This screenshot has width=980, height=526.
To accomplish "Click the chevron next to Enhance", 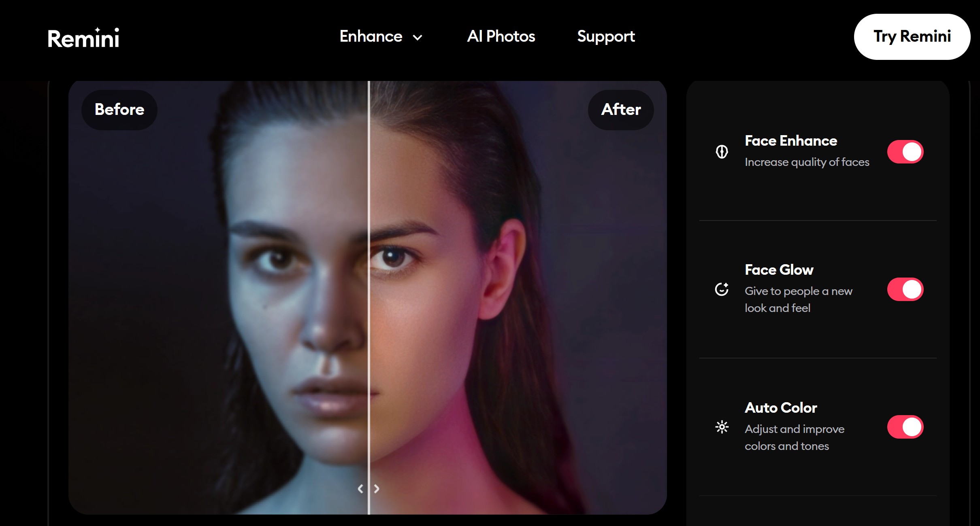I will pos(418,38).
